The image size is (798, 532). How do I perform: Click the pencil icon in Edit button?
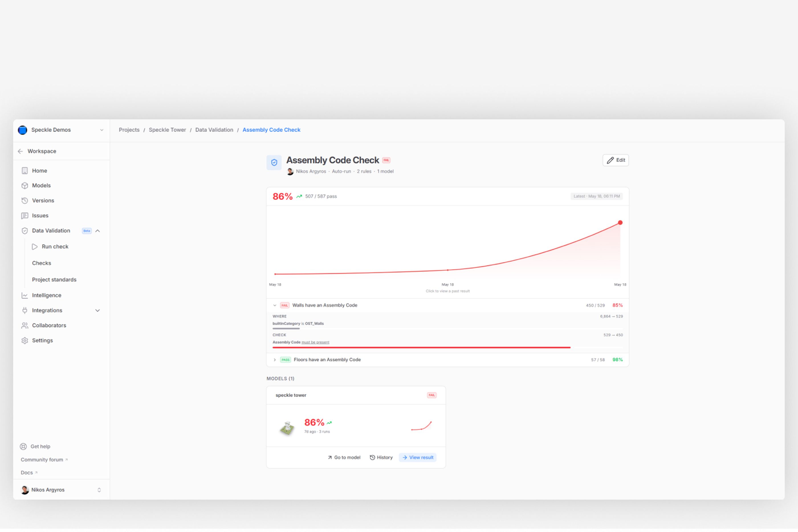pyautogui.click(x=610, y=160)
